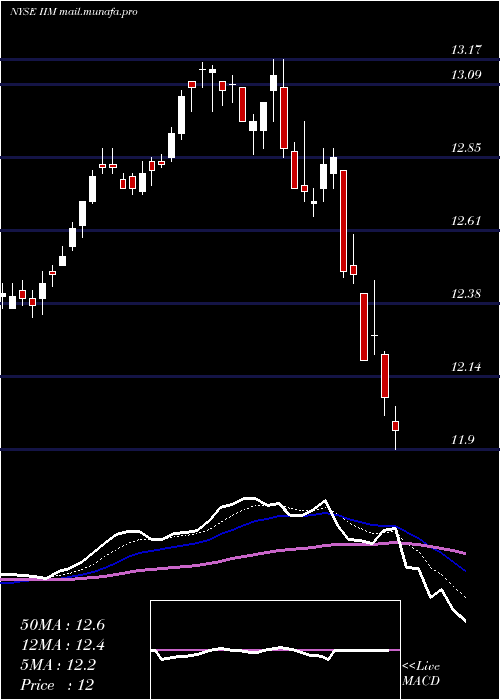Click the 12.85 price level label
This screenshot has width=500, height=700.
pyautogui.click(x=466, y=147)
